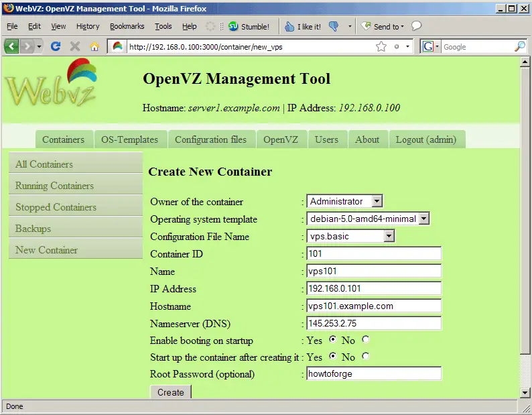Click the scrollbar up arrow
532x415 pixels.
[x=525, y=62]
